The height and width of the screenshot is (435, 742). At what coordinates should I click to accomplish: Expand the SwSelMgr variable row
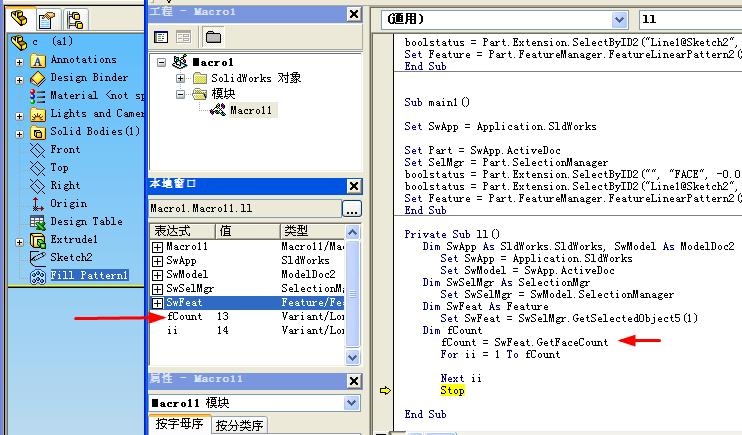tap(157, 289)
